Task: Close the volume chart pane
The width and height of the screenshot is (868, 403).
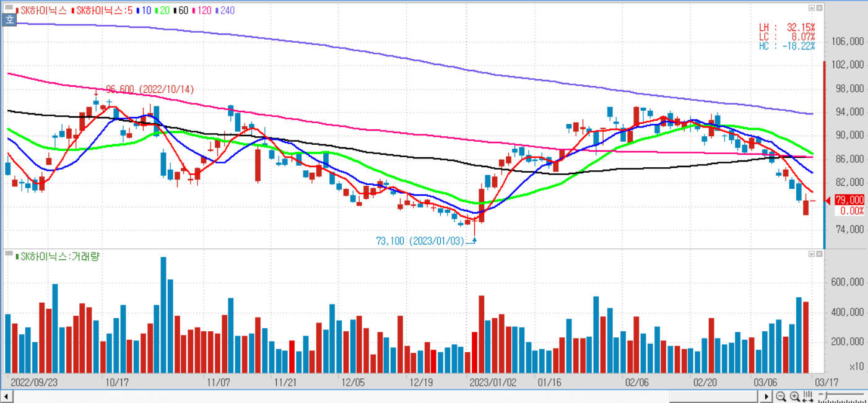Action: (820, 254)
